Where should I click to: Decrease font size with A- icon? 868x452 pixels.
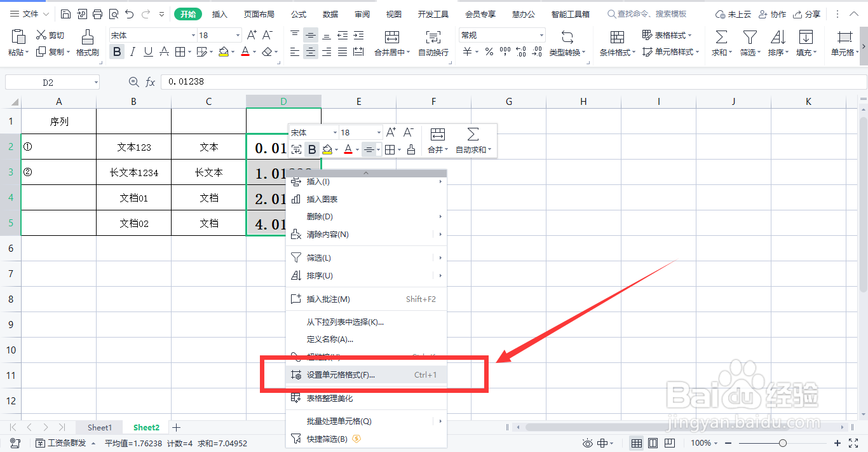tap(268, 35)
